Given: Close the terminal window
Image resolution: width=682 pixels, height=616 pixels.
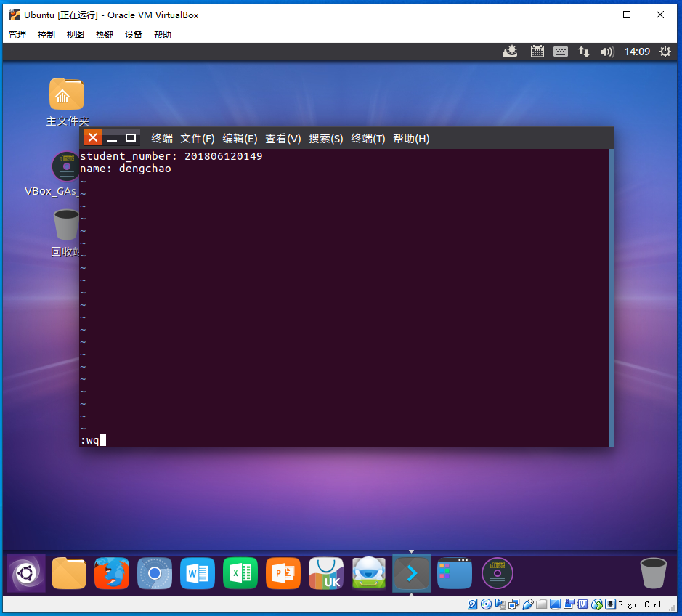Looking at the screenshot, I should click(x=93, y=137).
